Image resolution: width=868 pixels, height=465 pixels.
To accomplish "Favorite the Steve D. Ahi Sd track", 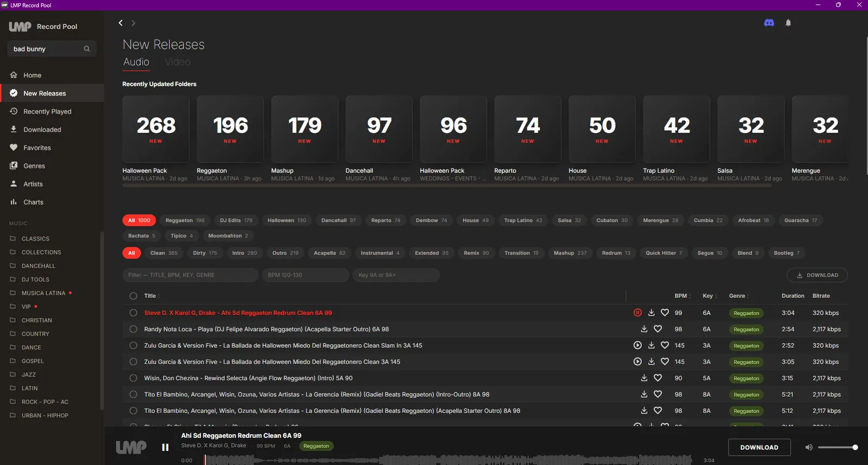I will (x=665, y=313).
